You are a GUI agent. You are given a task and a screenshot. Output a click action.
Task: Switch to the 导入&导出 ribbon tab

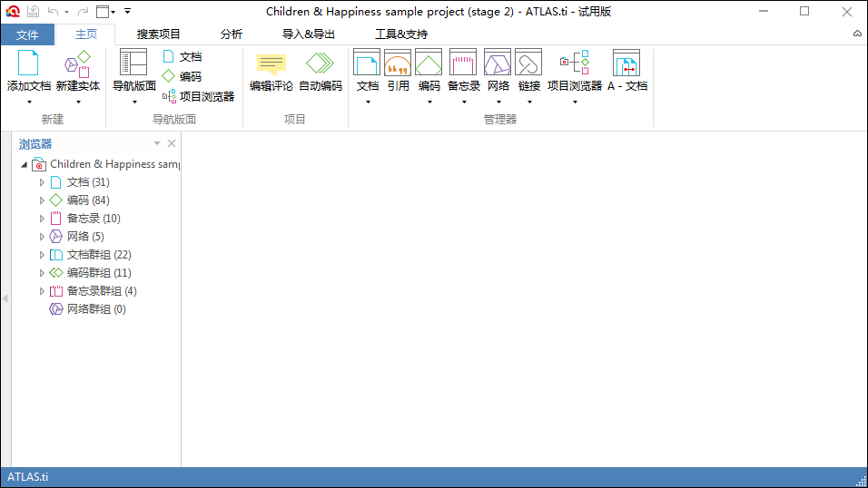click(309, 34)
